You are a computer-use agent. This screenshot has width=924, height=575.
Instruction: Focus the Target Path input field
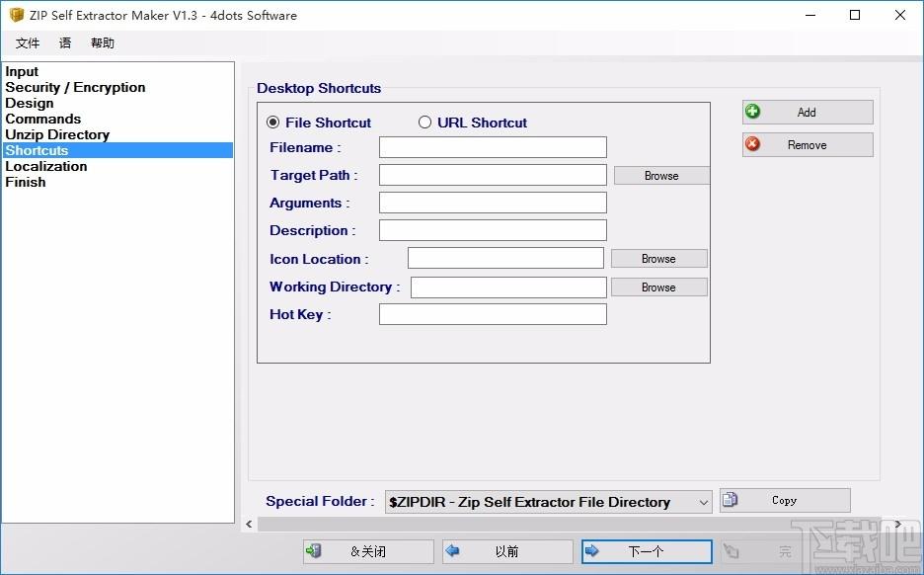tap(493, 175)
